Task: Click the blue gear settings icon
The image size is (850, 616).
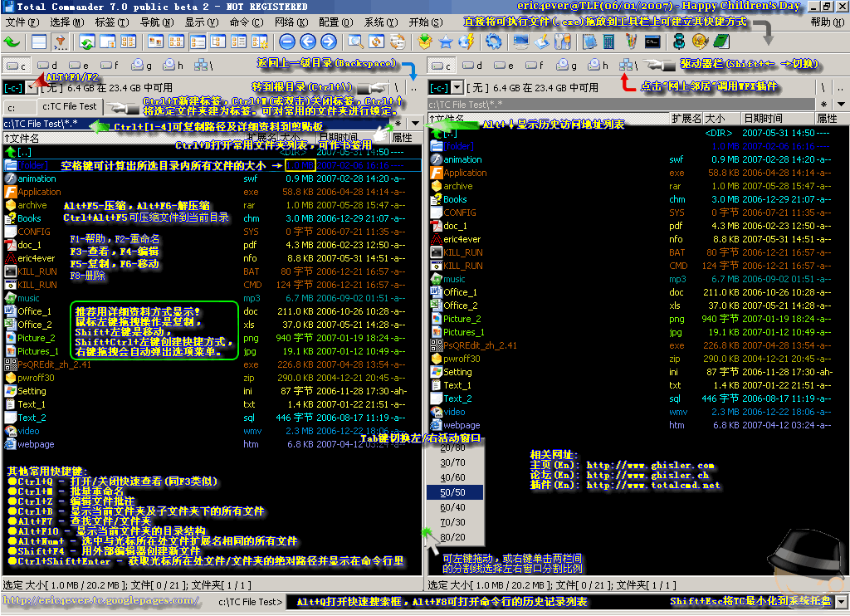Action: tap(493, 42)
